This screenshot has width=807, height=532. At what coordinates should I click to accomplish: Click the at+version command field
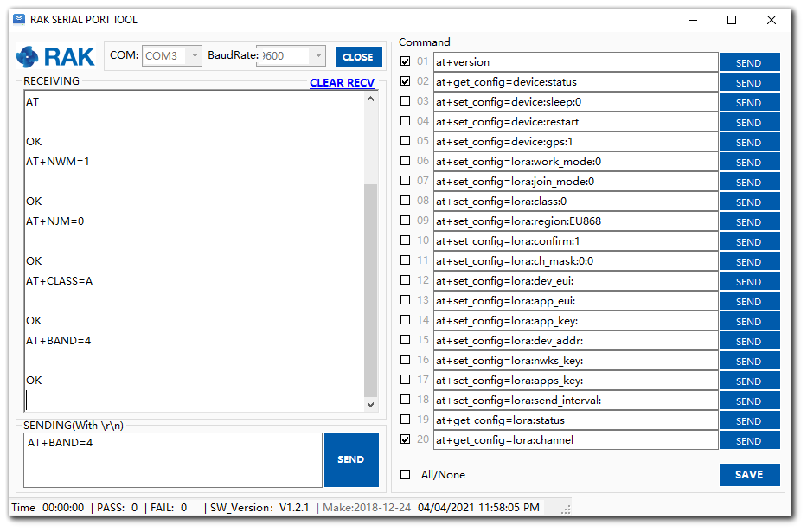pos(576,61)
